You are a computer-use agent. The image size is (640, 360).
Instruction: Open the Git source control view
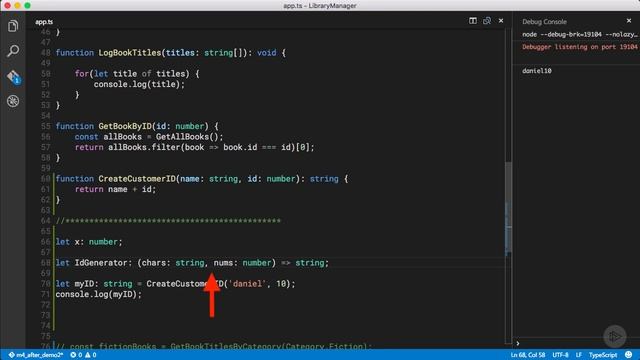13,77
